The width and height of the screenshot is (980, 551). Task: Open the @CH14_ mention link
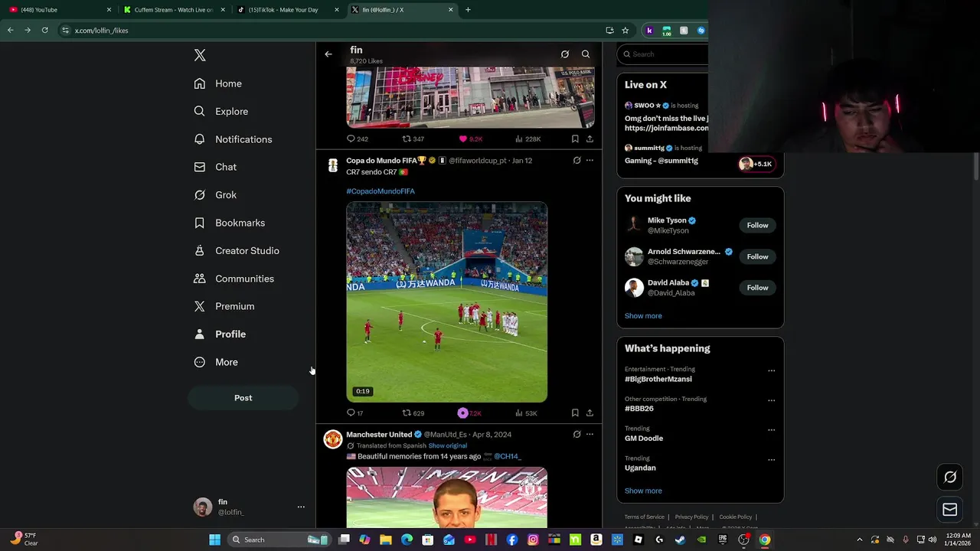tap(507, 456)
